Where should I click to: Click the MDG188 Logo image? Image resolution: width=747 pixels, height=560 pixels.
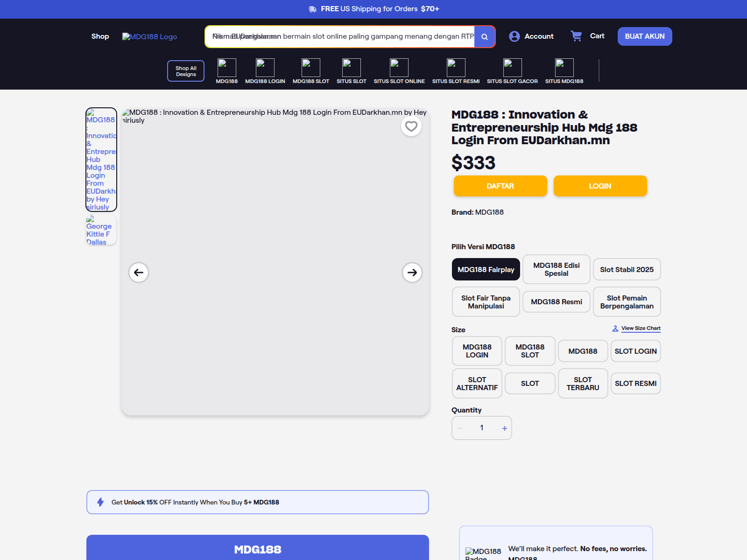click(149, 36)
